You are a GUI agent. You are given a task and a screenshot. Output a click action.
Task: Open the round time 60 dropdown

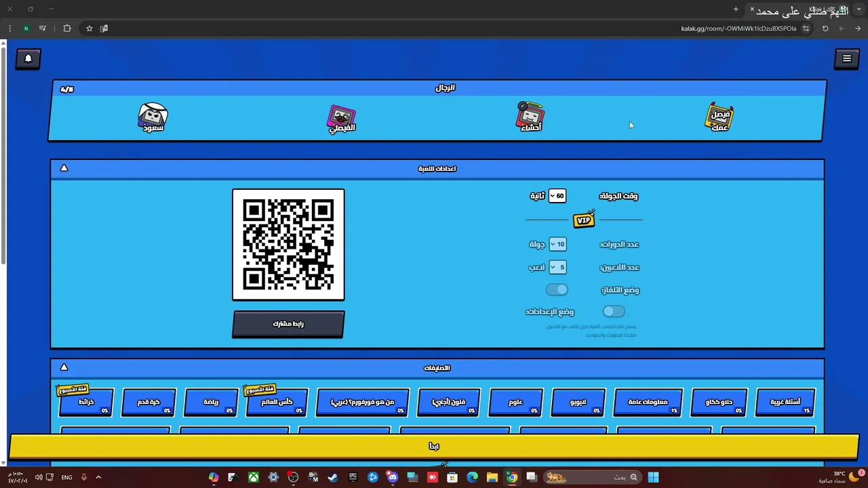pos(557,196)
